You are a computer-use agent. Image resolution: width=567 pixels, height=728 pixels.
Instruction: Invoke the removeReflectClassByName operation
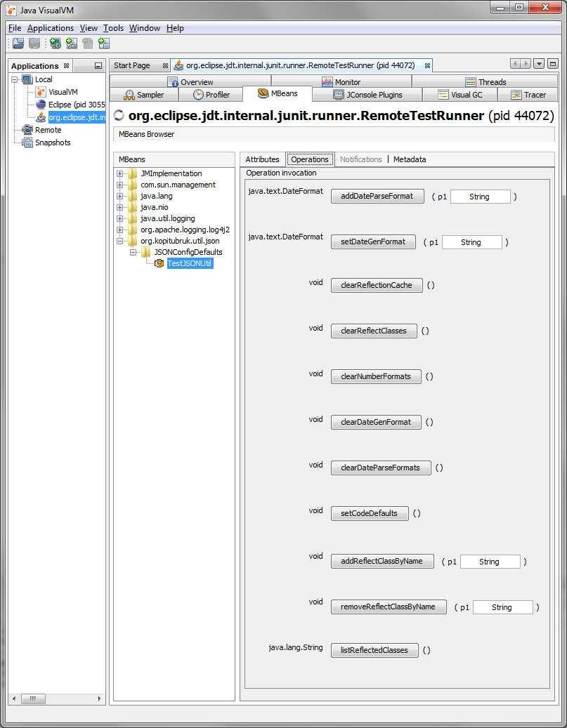[x=389, y=607]
